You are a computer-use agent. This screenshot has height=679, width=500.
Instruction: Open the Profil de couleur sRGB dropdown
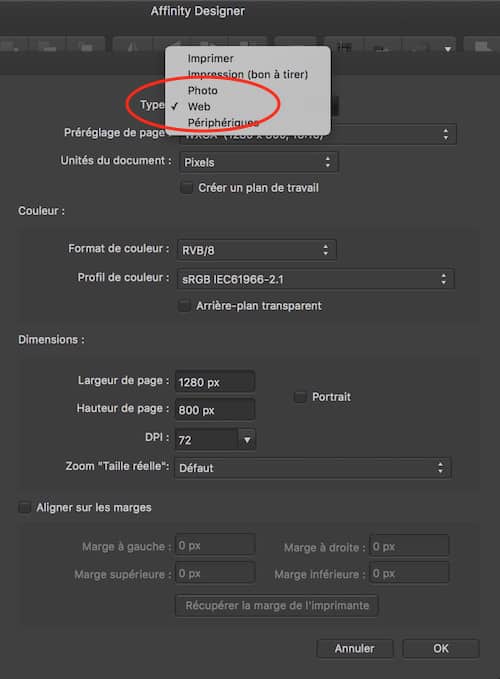tap(315, 279)
